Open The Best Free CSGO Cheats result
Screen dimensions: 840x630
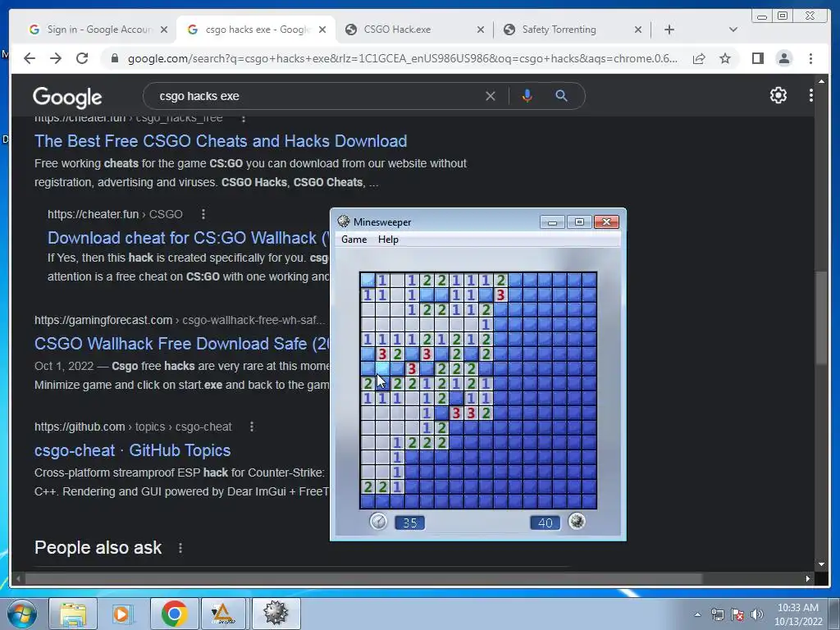coord(221,141)
